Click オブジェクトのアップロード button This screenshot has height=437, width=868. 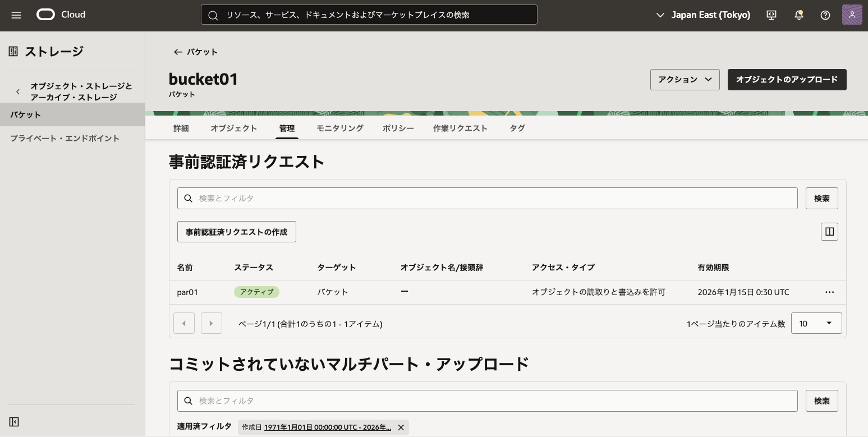pos(787,80)
